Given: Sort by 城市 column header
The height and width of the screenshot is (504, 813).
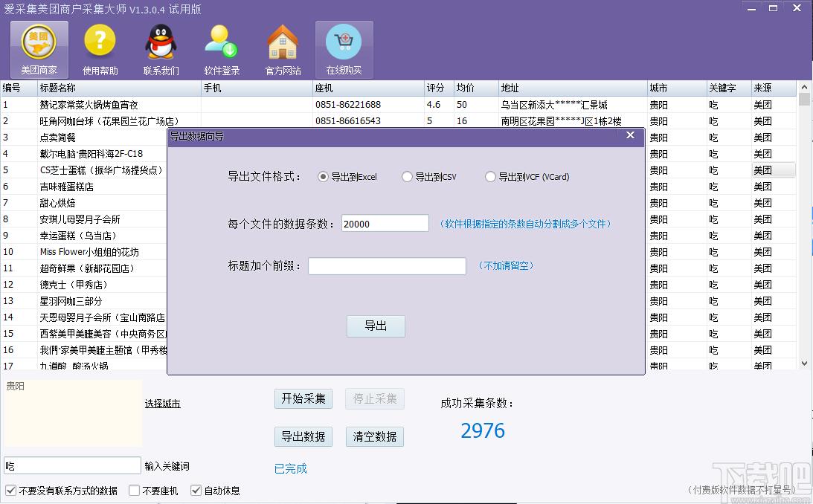Looking at the screenshot, I should 677,88.
